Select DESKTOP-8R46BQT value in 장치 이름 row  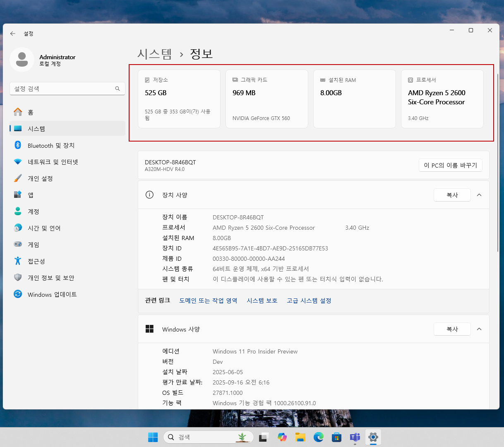point(238,217)
